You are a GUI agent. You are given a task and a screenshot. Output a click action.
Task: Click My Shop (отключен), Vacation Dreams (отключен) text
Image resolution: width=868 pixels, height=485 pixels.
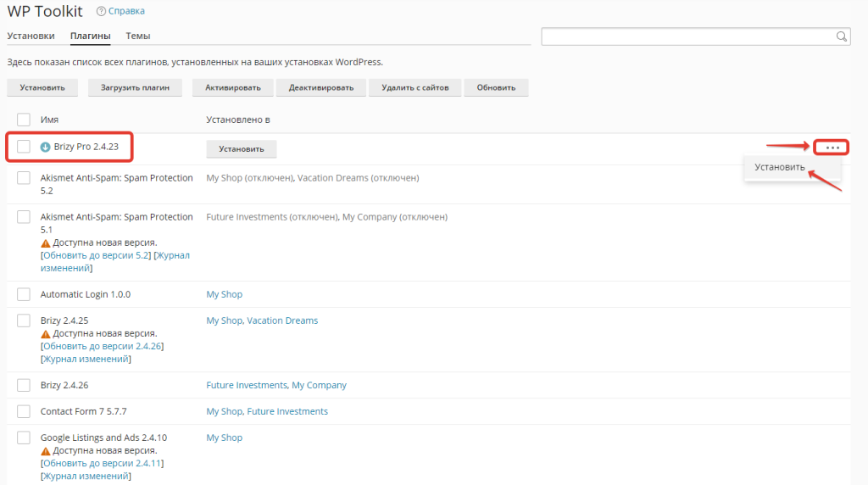pyautogui.click(x=313, y=178)
